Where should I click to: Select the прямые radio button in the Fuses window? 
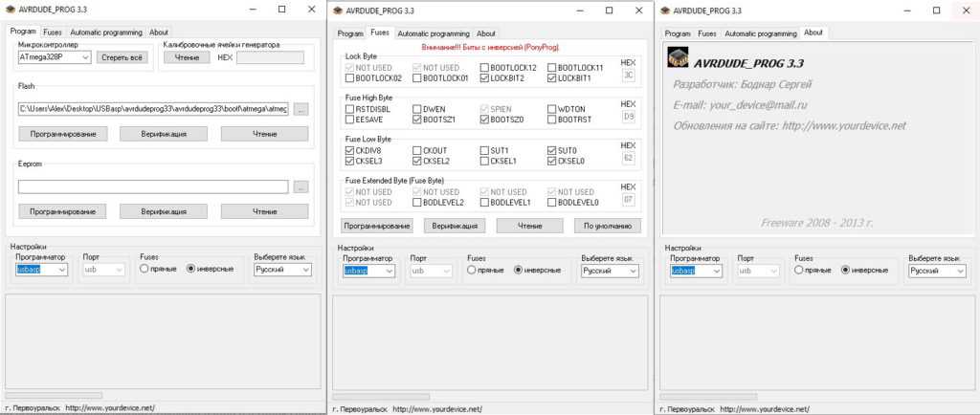coord(472,271)
